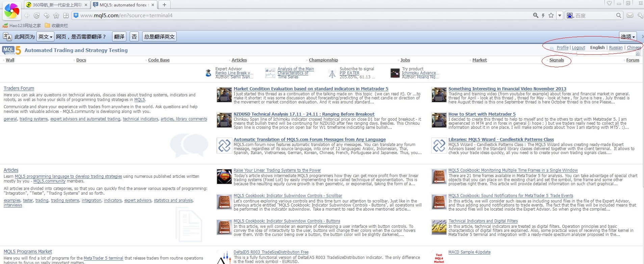Open the Signals menu item
This screenshot has width=644, height=264.
[557, 60]
